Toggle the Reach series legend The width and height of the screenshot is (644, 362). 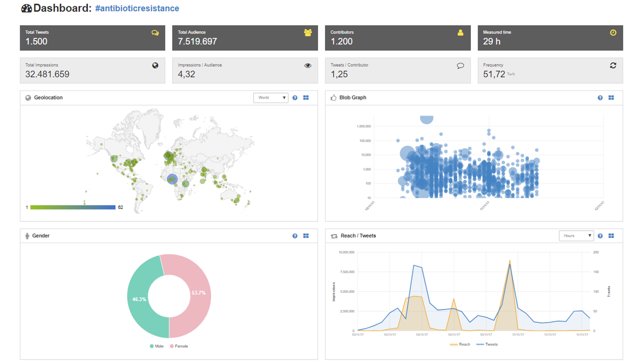tap(460, 344)
